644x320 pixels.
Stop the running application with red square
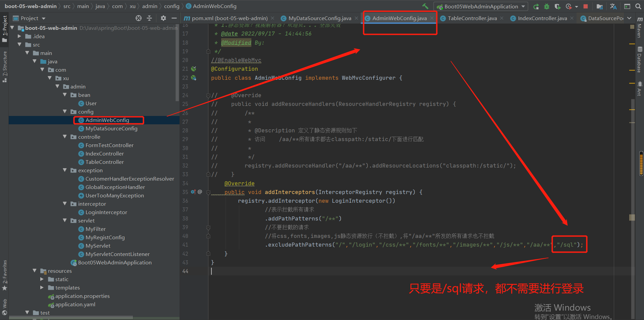pyautogui.click(x=586, y=6)
